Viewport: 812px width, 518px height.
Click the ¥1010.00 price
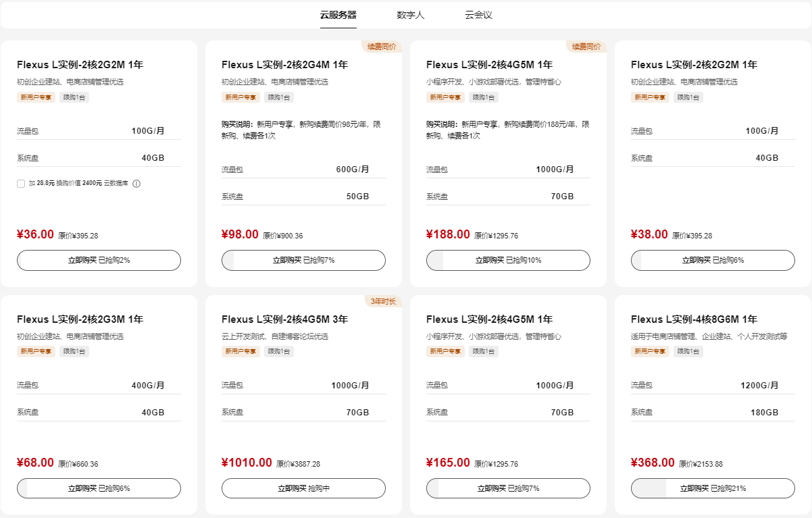pyautogui.click(x=247, y=463)
